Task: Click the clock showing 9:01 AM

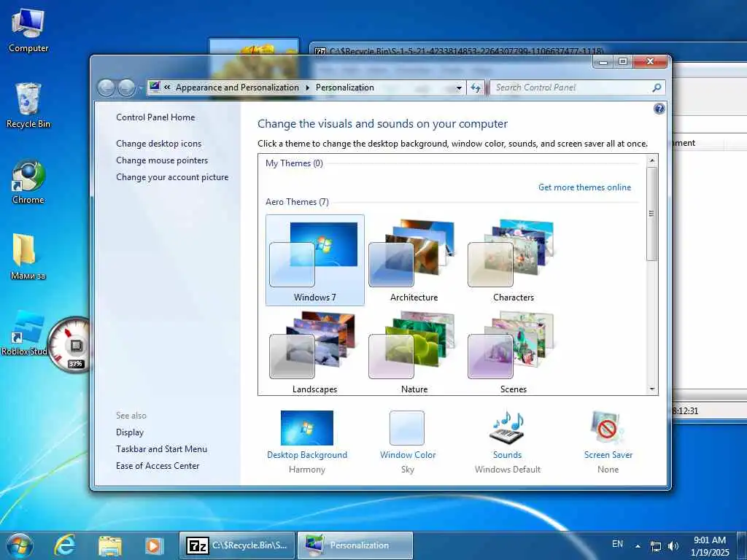Action: [x=709, y=546]
